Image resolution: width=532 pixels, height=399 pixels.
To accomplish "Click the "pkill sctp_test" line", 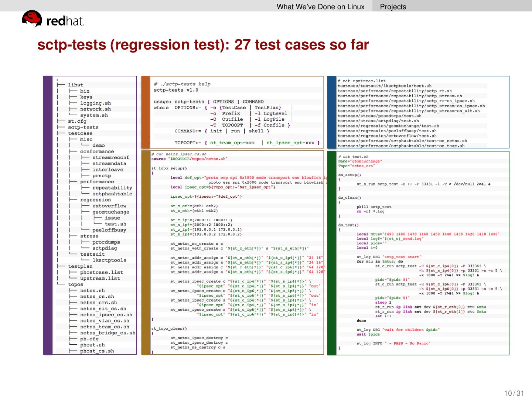I will [374, 207].
